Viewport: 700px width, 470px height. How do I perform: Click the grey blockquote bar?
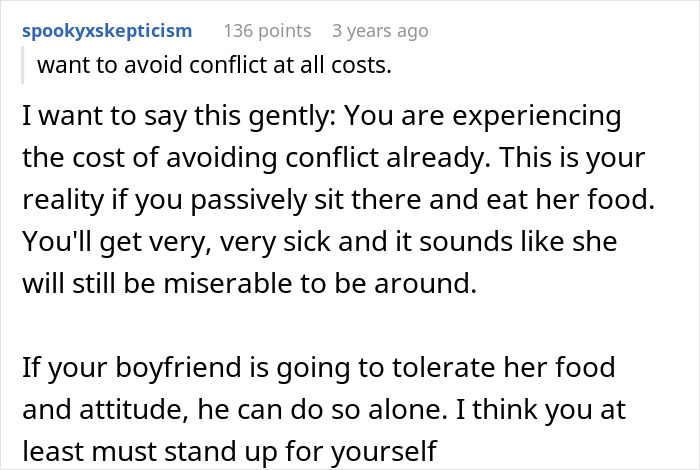[22, 65]
